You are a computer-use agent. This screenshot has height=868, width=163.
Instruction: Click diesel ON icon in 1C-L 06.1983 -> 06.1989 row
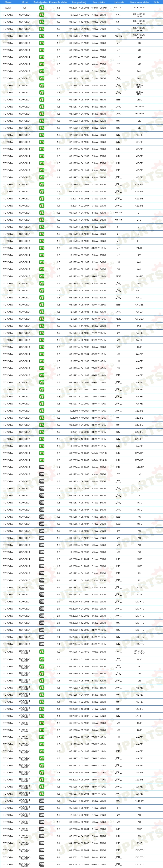(42, 503)
